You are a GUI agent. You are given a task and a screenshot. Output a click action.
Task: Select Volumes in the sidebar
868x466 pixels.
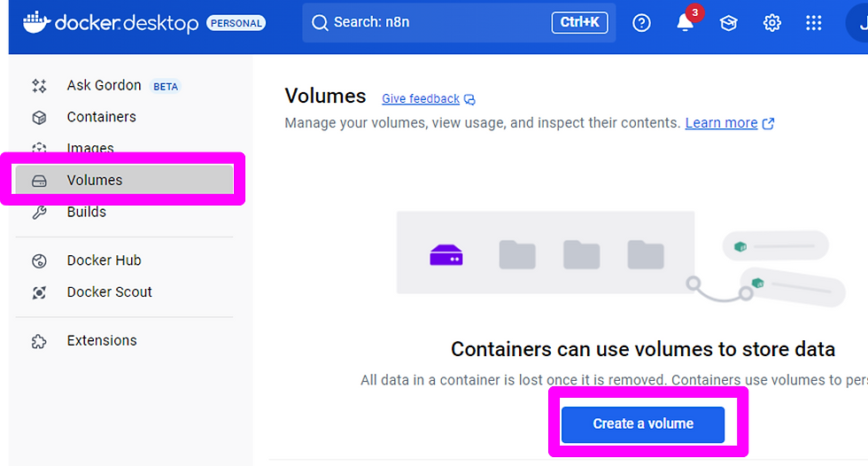coord(125,180)
